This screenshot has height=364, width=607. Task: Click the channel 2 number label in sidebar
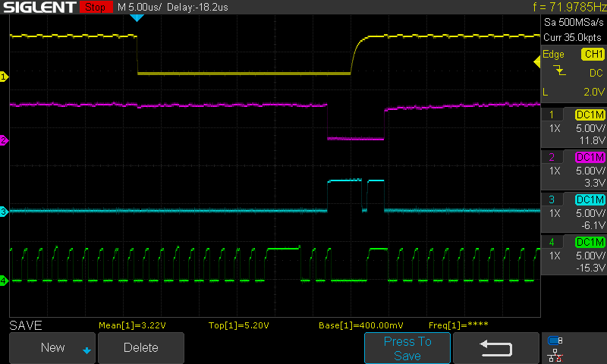(x=552, y=157)
